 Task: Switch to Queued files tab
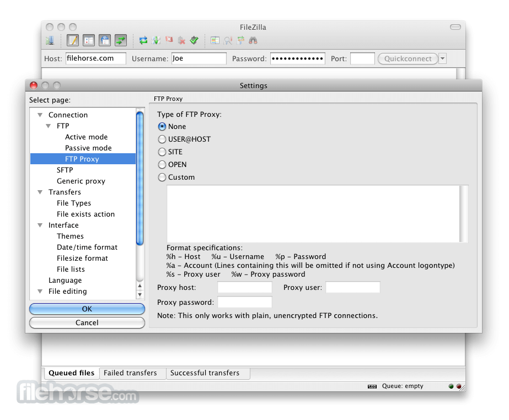[x=72, y=373]
